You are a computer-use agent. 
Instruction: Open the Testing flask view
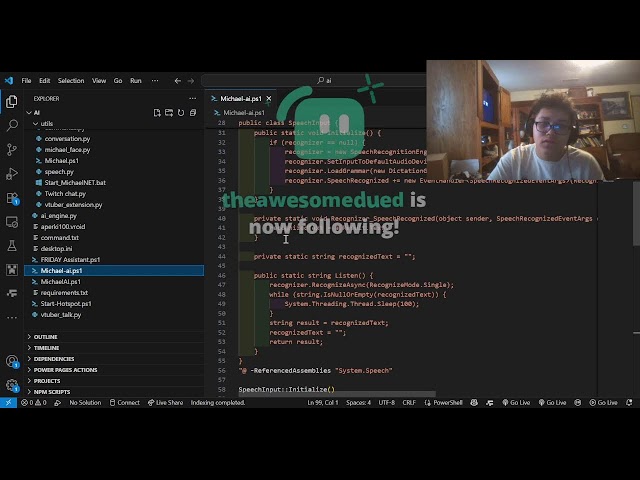pyautogui.click(x=12, y=246)
